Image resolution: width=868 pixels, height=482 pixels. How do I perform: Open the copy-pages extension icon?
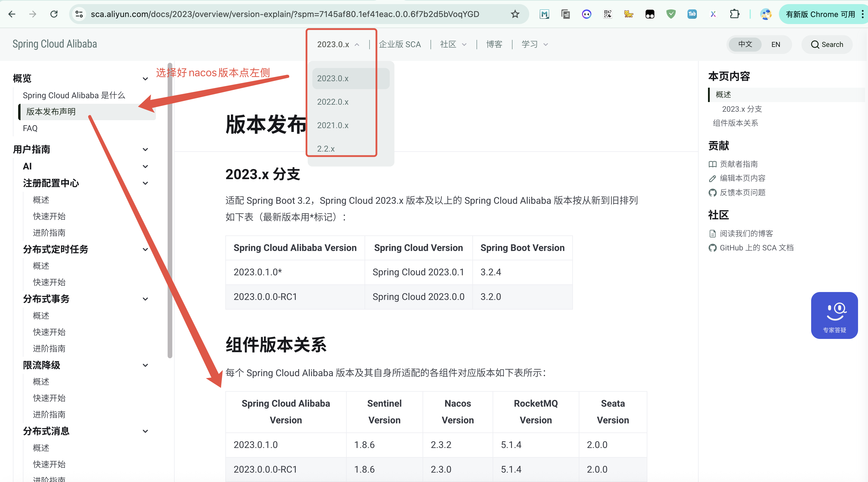[x=565, y=14]
